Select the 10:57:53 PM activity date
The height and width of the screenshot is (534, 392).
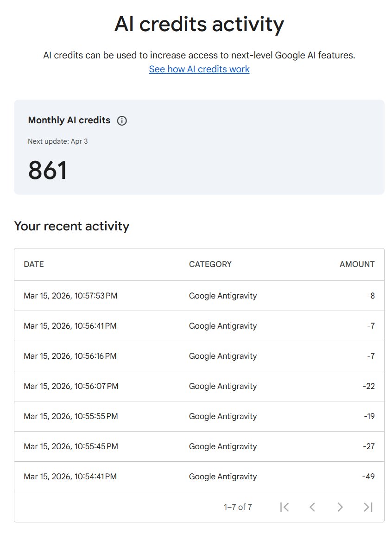tap(70, 296)
